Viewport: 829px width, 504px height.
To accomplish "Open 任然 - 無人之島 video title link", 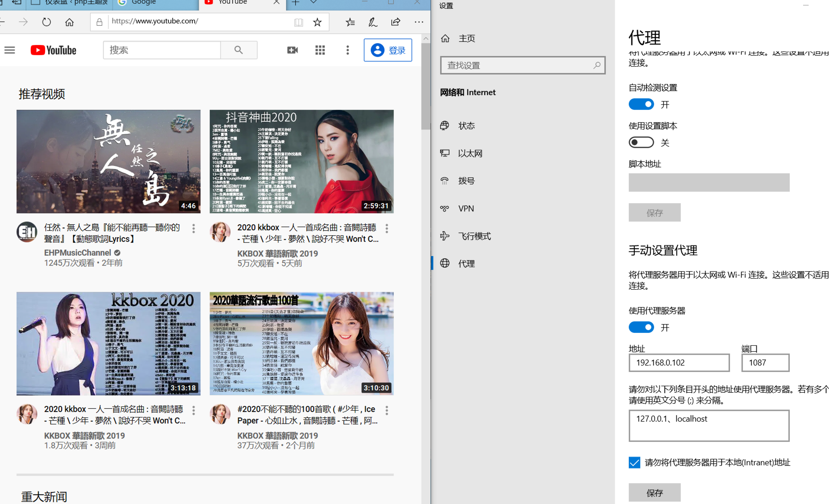I will click(112, 233).
